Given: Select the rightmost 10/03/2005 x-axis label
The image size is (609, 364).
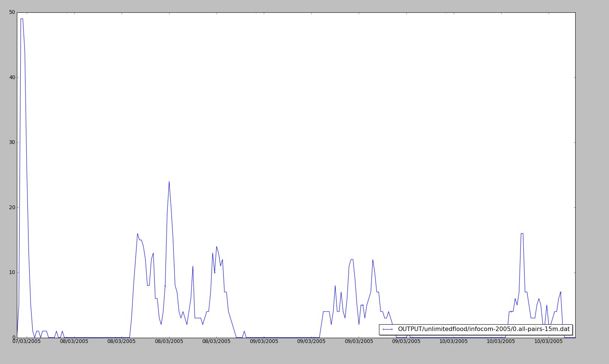Looking at the screenshot, I should pos(548,342).
